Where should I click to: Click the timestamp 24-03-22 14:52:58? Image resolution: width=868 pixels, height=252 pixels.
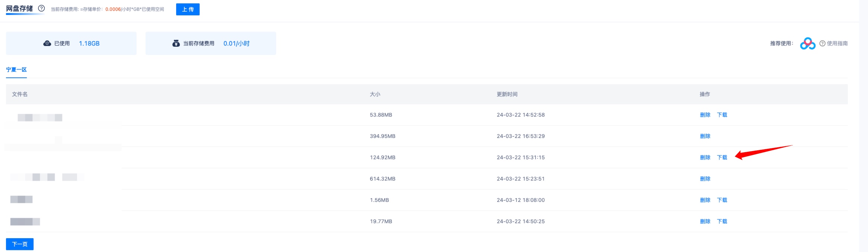pos(521,115)
